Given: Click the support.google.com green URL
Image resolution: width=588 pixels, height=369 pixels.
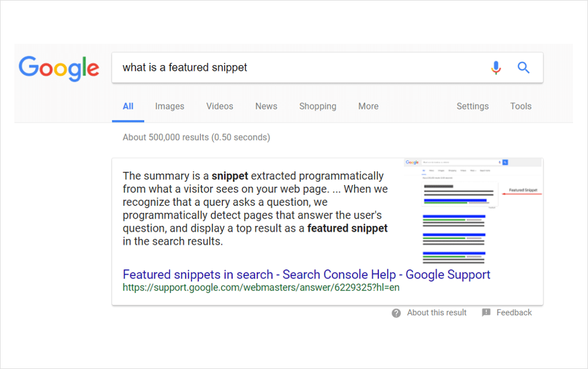Looking at the screenshot, I should coord(261,288).
